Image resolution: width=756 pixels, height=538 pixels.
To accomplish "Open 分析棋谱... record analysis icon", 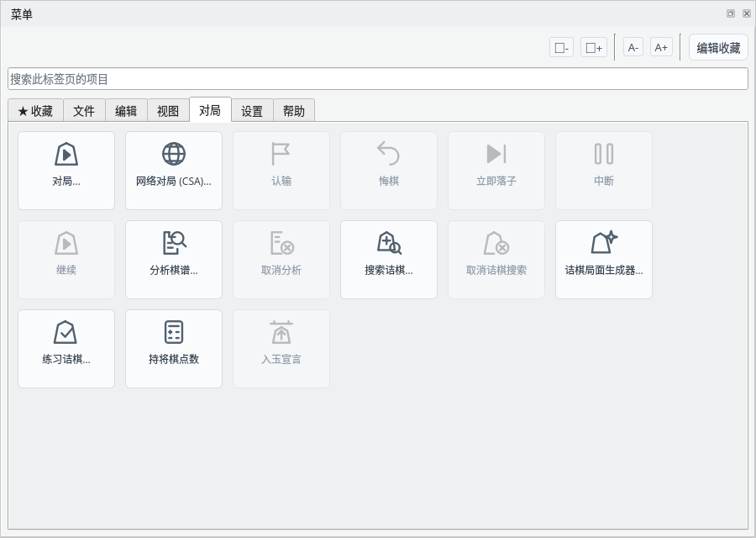I will (x=174, y=243).
